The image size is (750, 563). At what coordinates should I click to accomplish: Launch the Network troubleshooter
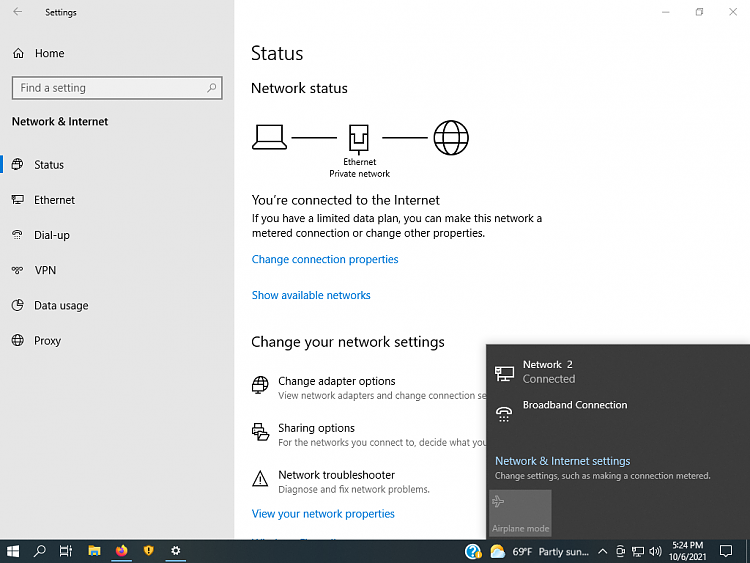[x=336, y=475]
